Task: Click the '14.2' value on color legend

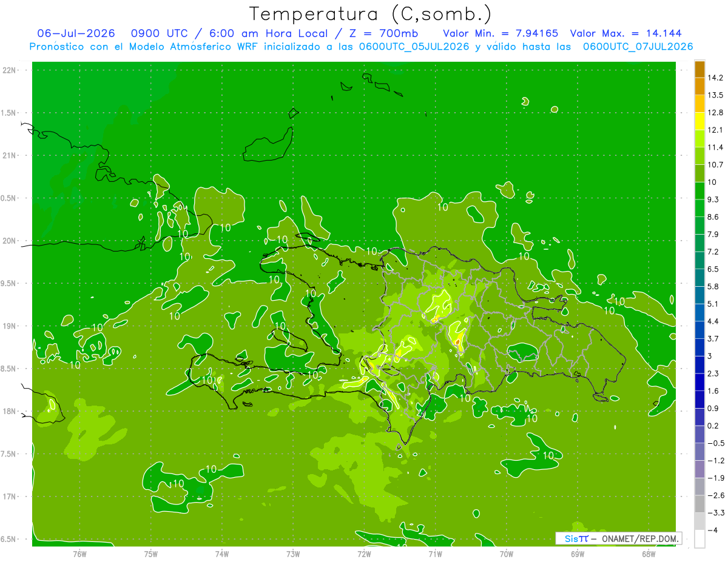Action: [715, 78]
